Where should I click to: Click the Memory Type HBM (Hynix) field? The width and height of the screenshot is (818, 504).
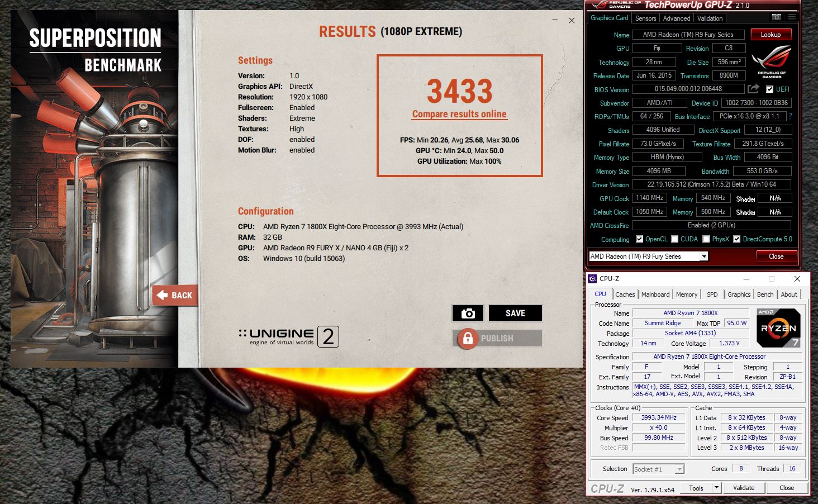click(x=667, y=157)
